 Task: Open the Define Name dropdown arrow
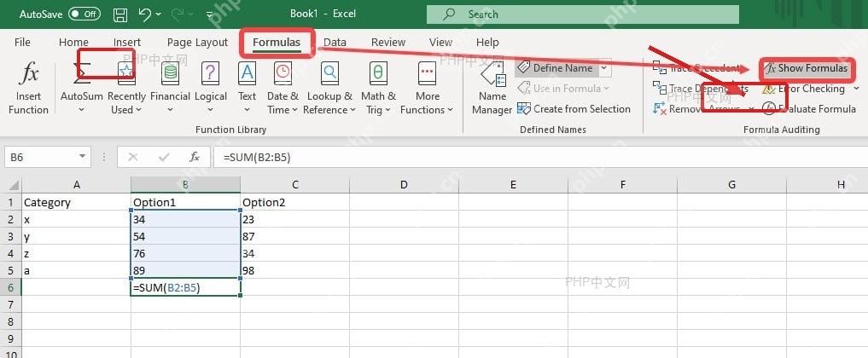(603, 68)
